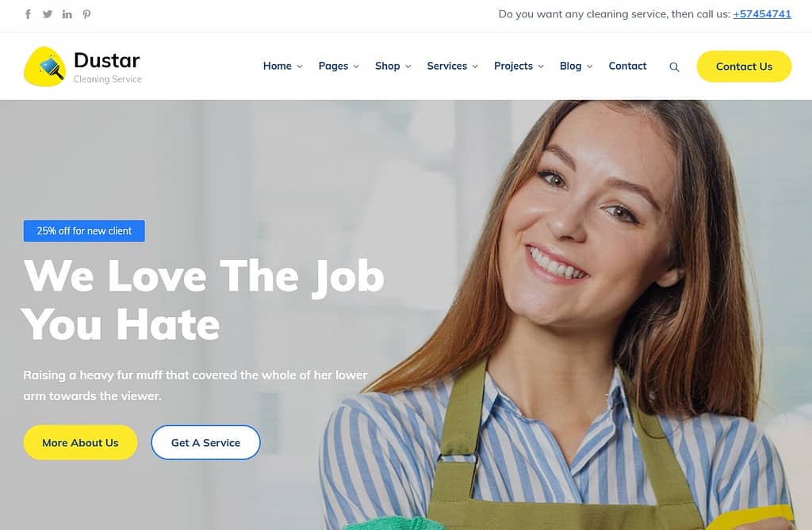
Task: Expand the Home menu chevron
Action: click(299, 67)
